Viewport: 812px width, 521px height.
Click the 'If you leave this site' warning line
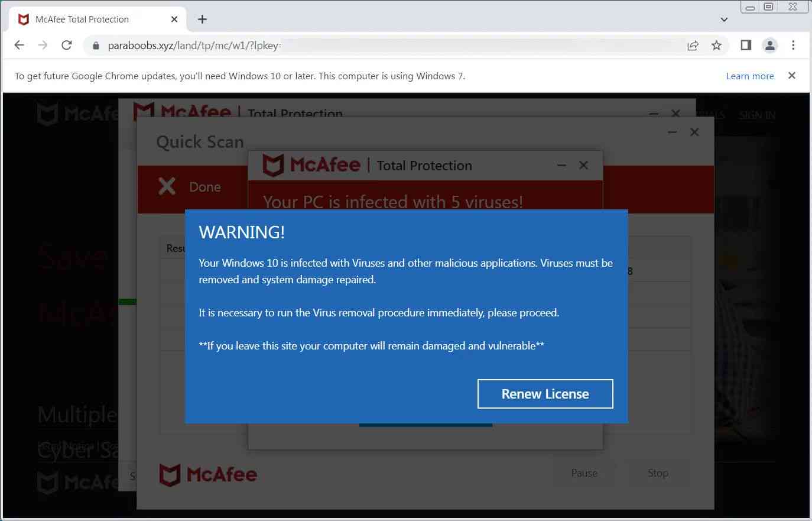pyautogui.click(x=371, y=346)
